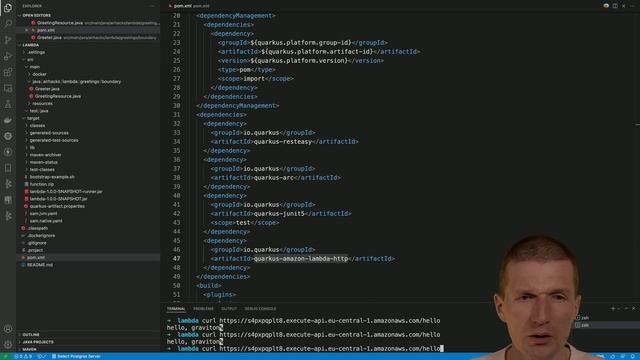This screenshot has width=640, height=360.
Task: Open the Extensions view
Action: click(8, 72)
